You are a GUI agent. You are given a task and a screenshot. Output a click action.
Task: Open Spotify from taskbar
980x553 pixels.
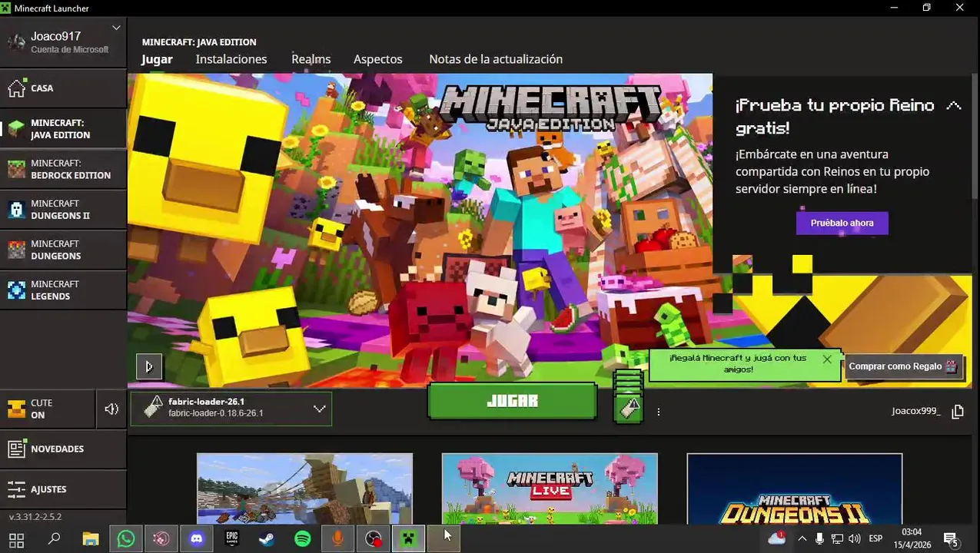pos(302,539)
